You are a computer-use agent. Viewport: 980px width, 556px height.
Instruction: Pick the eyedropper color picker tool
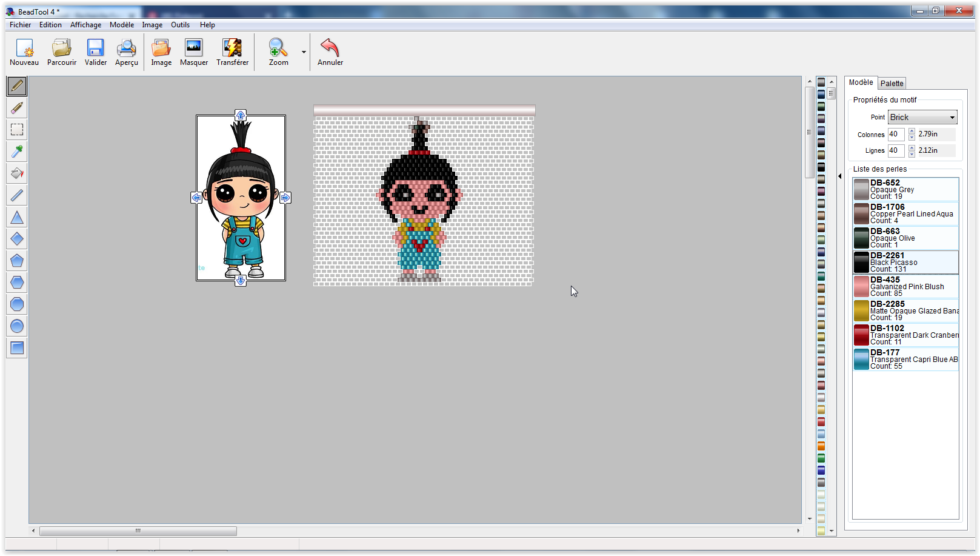click(x=16, y=151)
